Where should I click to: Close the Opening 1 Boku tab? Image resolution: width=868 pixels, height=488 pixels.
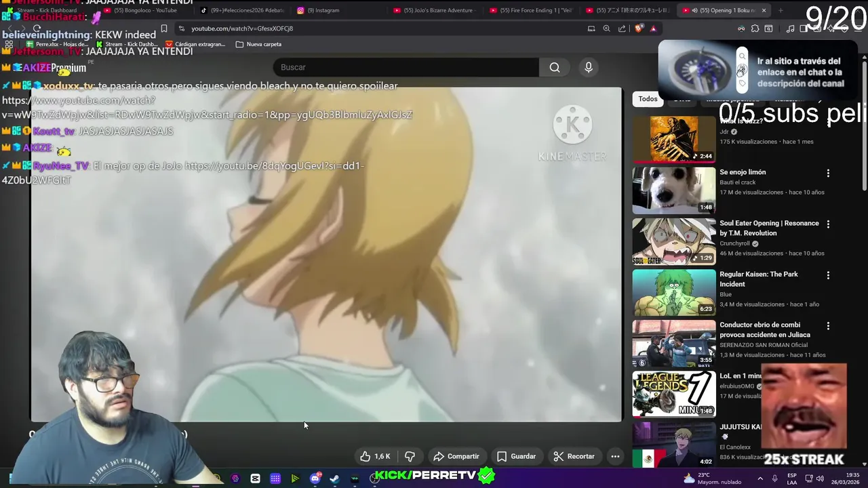pyautogui.click(x=764, y=10)
